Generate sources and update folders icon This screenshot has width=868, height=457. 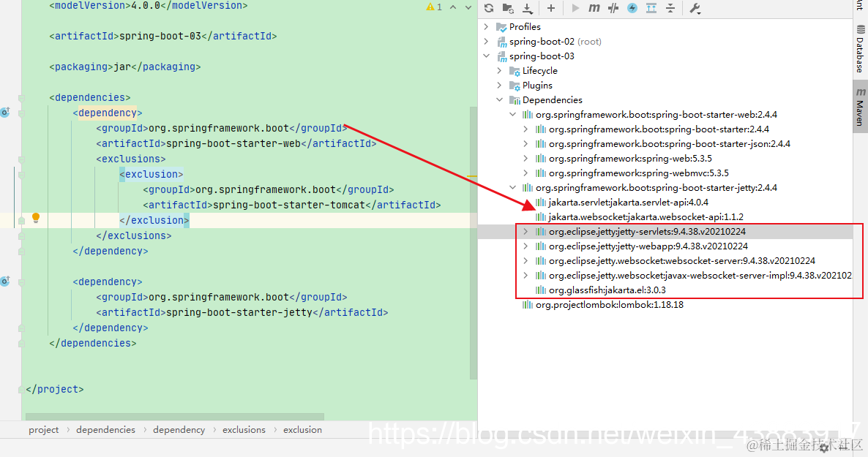point(508,8)
